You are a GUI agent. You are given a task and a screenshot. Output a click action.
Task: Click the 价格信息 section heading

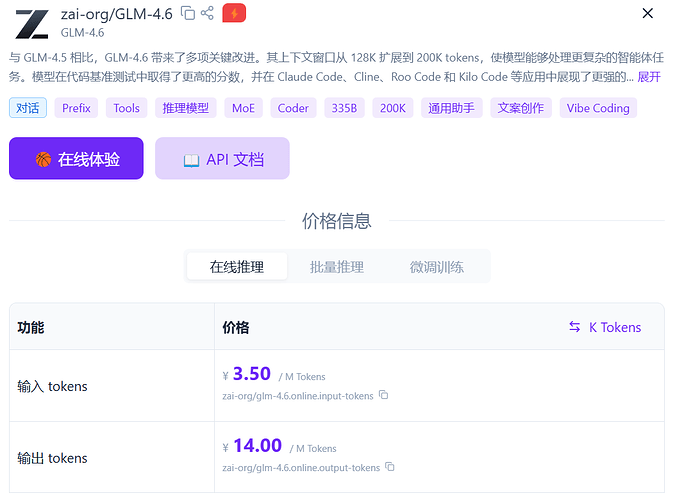(337, 220)
